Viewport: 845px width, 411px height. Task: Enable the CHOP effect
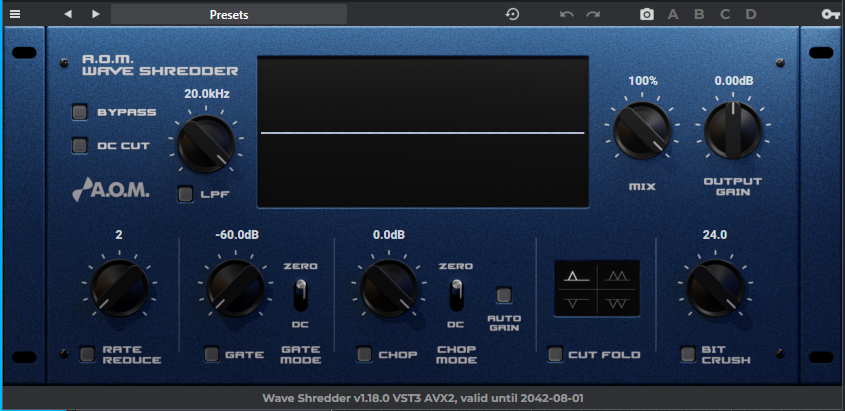pyautogui.click(x=364, y=354)
